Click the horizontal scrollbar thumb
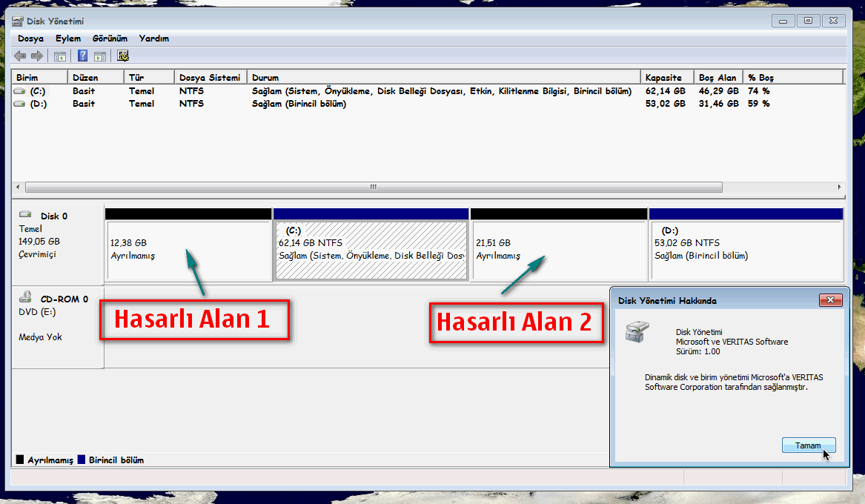This screenshot has width=865, height=504. pyautogui.click(x=374, y=188)
